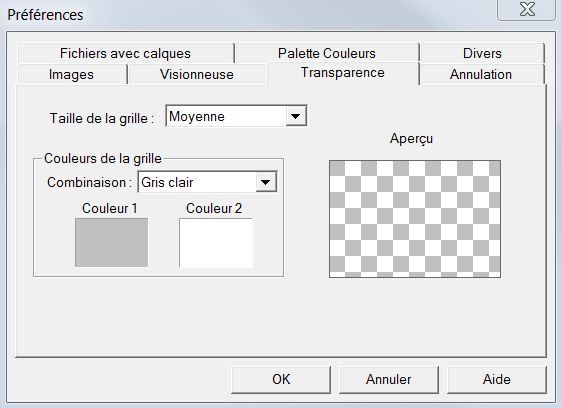Image resolution: width=561 pixels, height=408 pixels.
Task: Confirm with the OK button
Action: (281, 380)
